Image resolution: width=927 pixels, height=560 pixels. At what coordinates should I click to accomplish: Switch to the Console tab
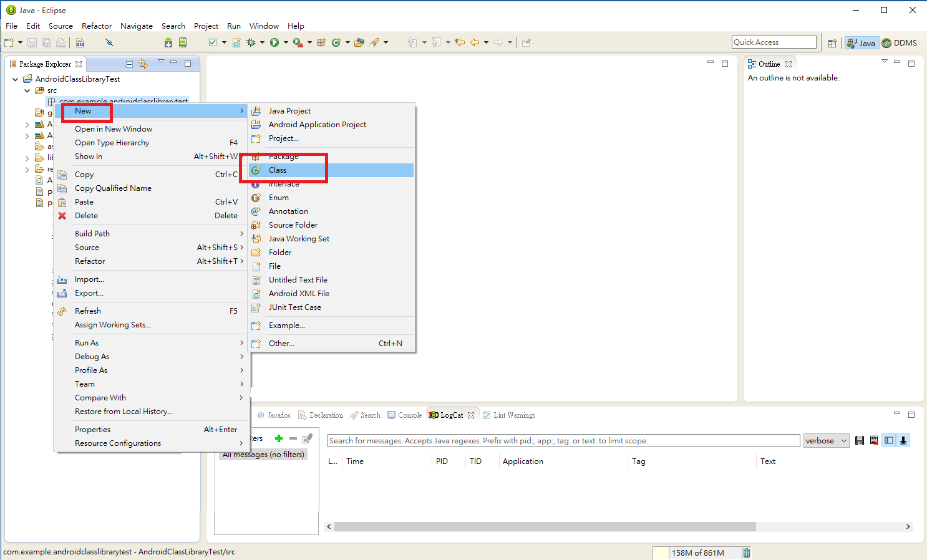coord(405,415)
